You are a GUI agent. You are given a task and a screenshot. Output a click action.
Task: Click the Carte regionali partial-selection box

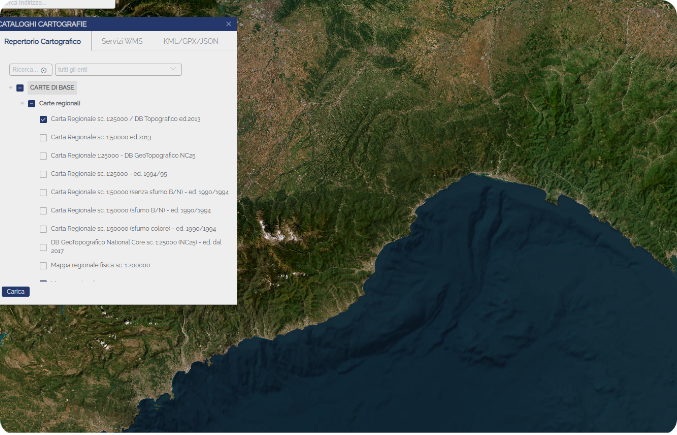pos(31,103)
